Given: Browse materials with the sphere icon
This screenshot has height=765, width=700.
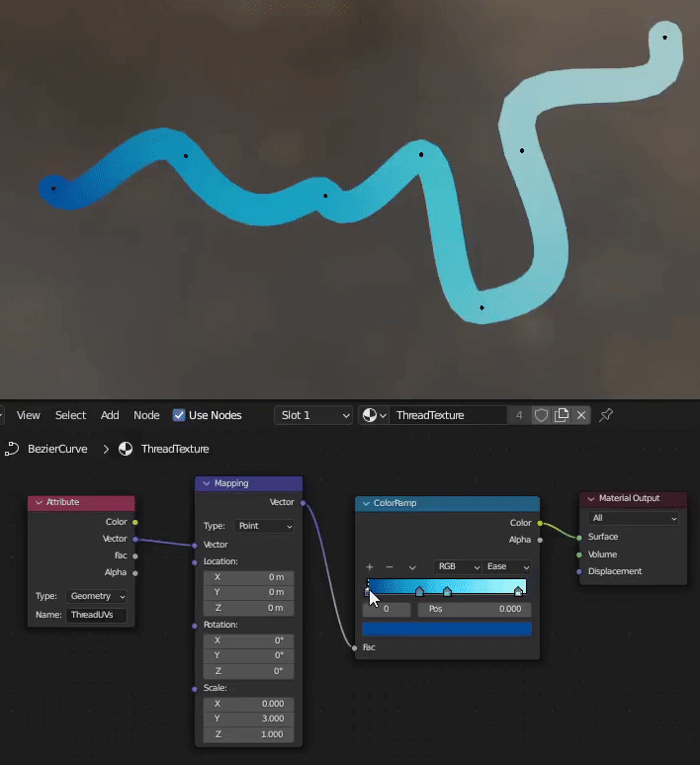Looking at the screenshot, I should tap(374, 415).
